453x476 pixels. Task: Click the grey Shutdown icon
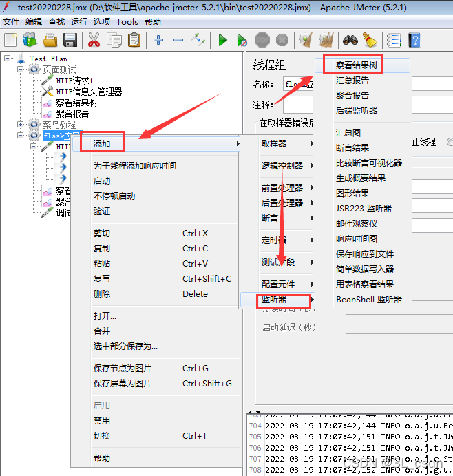[282, 40]
